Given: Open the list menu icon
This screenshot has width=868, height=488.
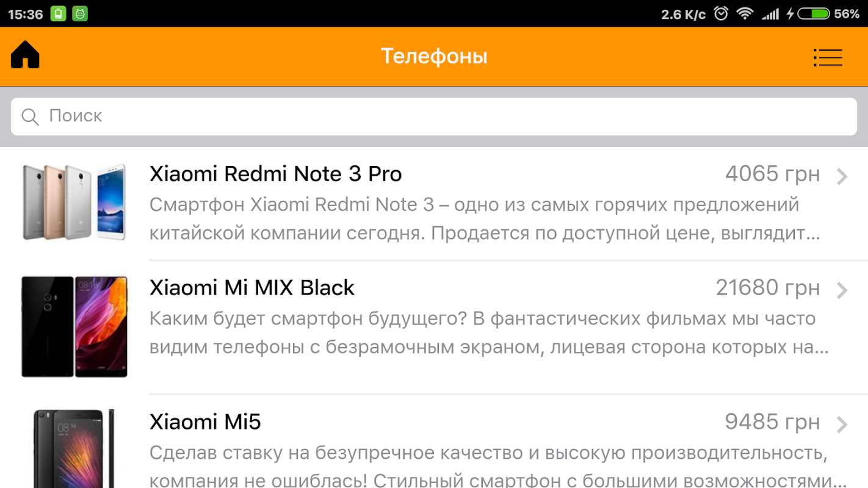Looking at the screenshot, I should pyautogui.click(x=828, y=57).
